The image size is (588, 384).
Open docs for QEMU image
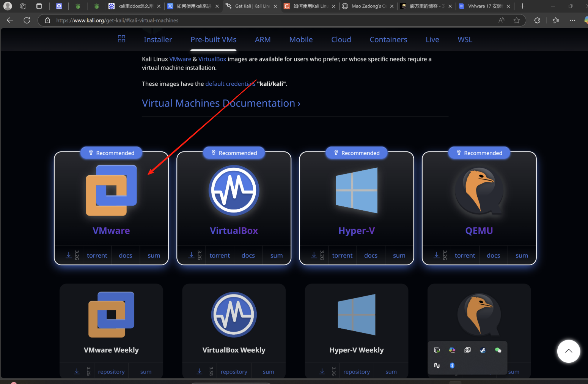point(494,256)
